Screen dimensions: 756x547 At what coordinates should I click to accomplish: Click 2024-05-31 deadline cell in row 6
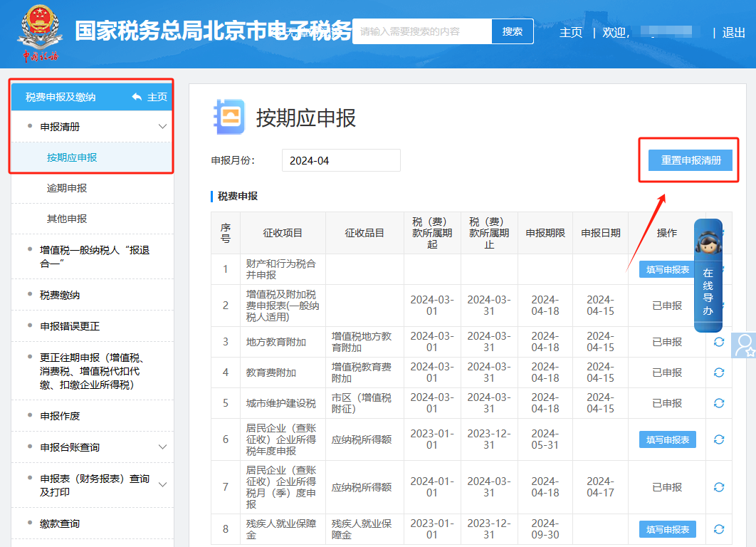tap(545, 439)
